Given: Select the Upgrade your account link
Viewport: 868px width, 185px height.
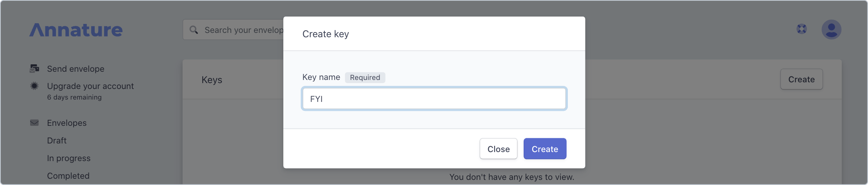Looking at the screenshot, I should (x=90, y=86).
